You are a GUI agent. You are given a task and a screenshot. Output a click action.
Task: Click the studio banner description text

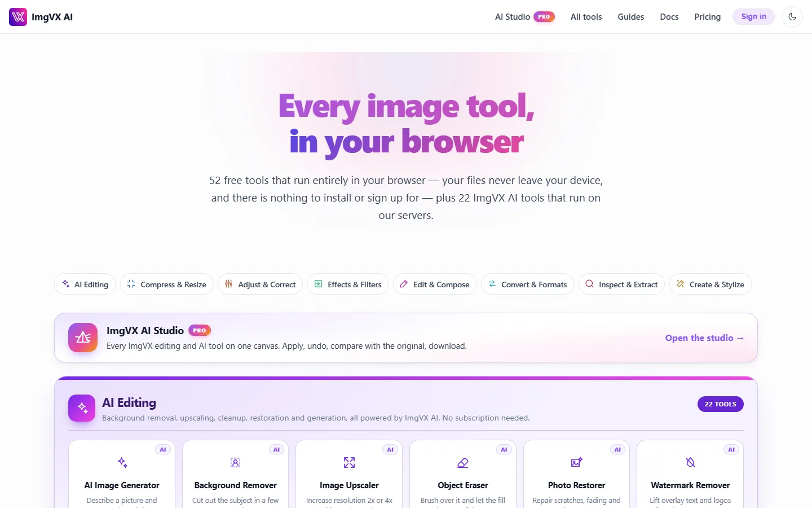286,346
